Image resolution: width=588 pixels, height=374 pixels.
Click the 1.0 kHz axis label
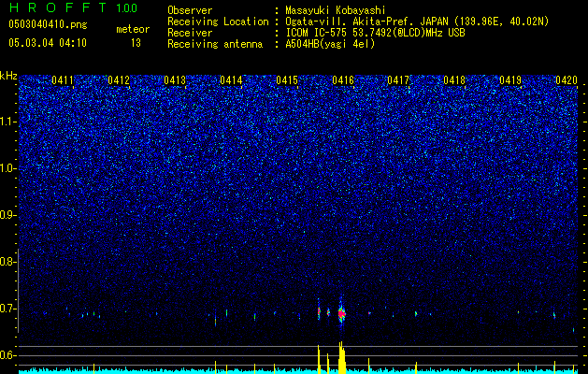pyautogui.click(x=7, y=168)
